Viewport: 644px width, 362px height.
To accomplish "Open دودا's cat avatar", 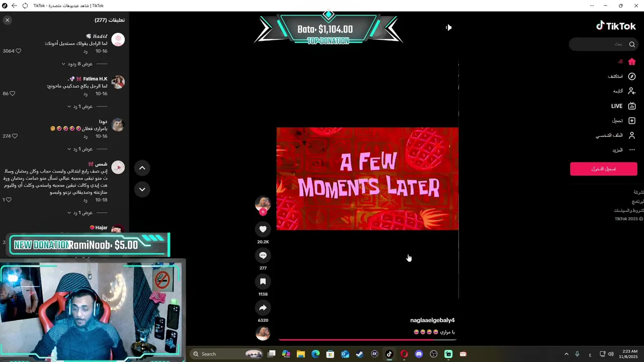I will tap(118, 125).
